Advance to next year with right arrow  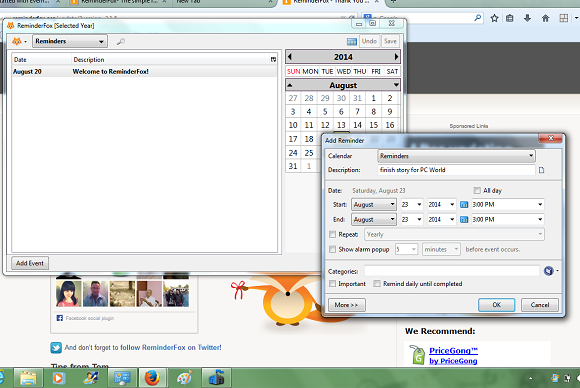coord(396,57)
